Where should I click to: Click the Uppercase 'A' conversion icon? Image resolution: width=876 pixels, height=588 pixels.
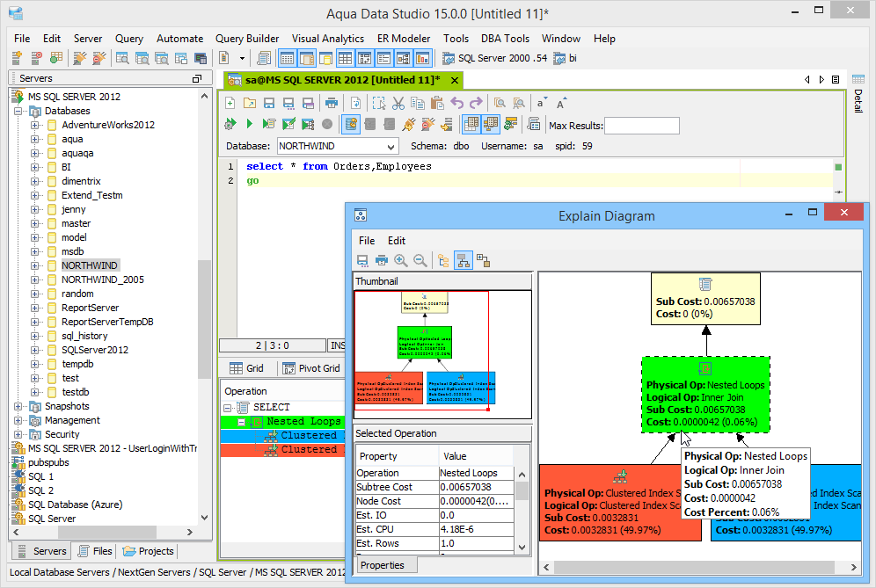[560, 104]
